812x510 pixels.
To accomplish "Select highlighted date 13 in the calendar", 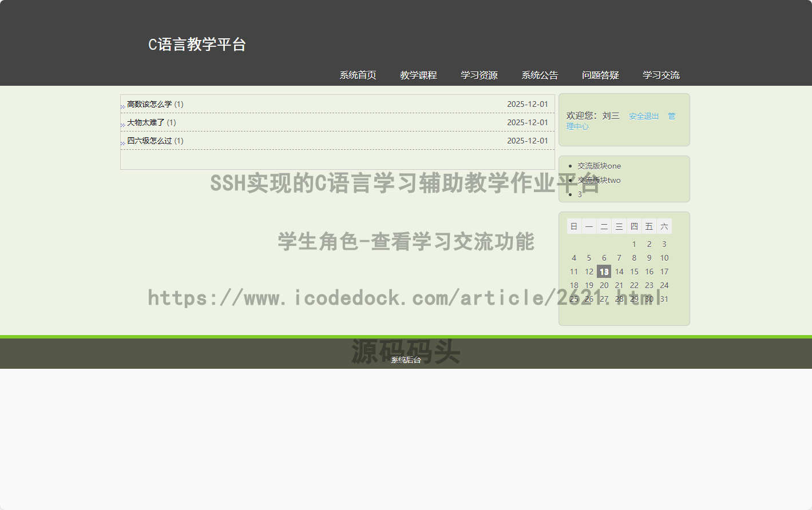I will [x=604, y=272].
